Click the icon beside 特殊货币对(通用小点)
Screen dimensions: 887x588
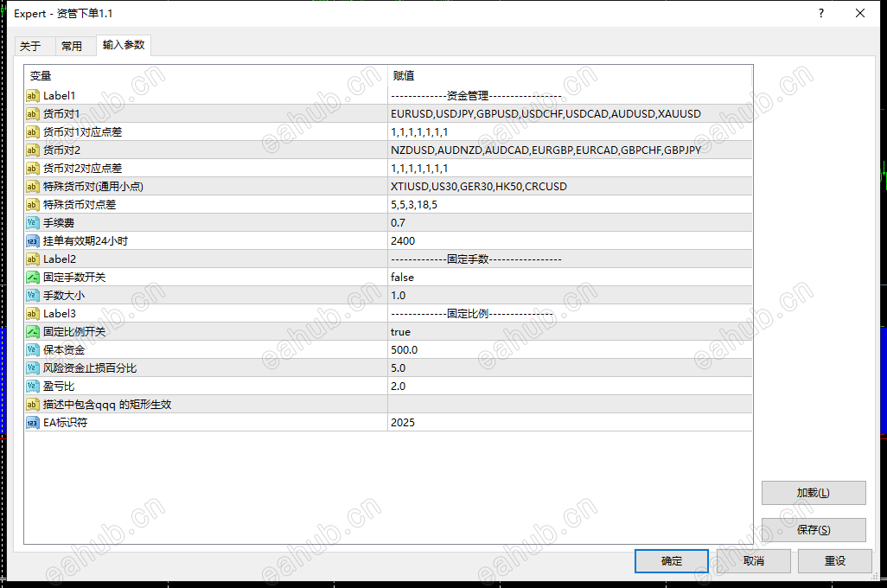[x=32, y=186]
